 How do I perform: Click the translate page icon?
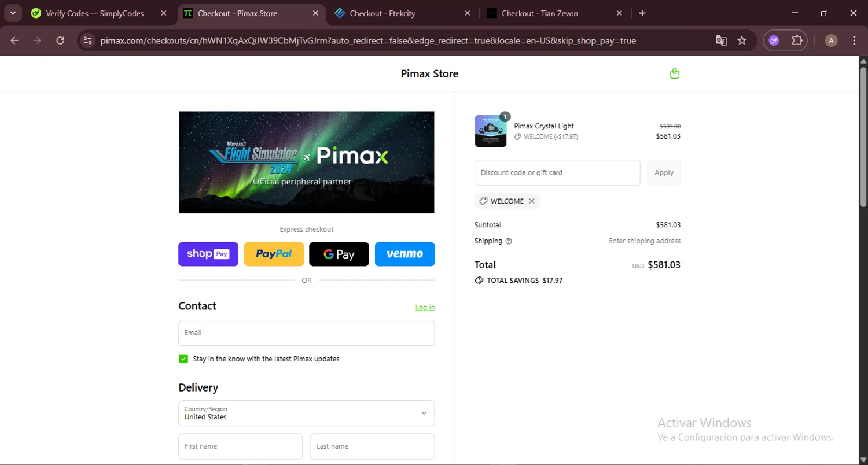coord(721,40)
